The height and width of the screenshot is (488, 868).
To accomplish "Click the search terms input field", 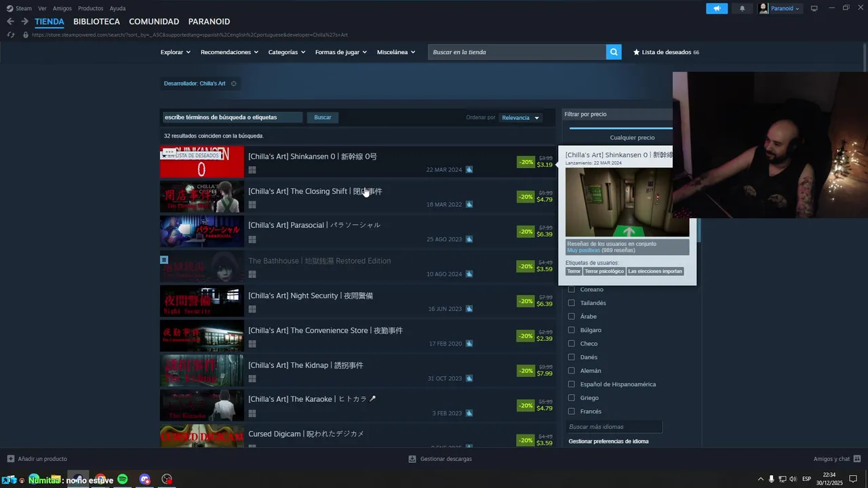I will [x=232, y=117].
